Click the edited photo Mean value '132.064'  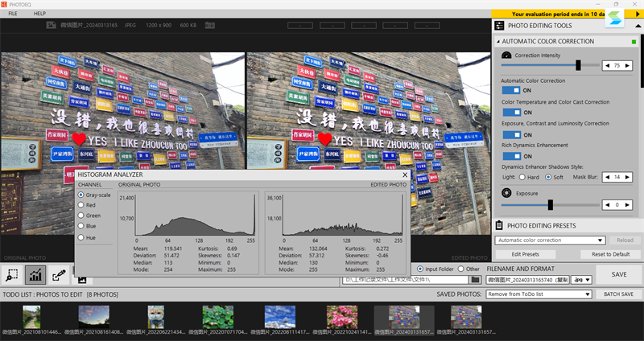pos(318,249)
